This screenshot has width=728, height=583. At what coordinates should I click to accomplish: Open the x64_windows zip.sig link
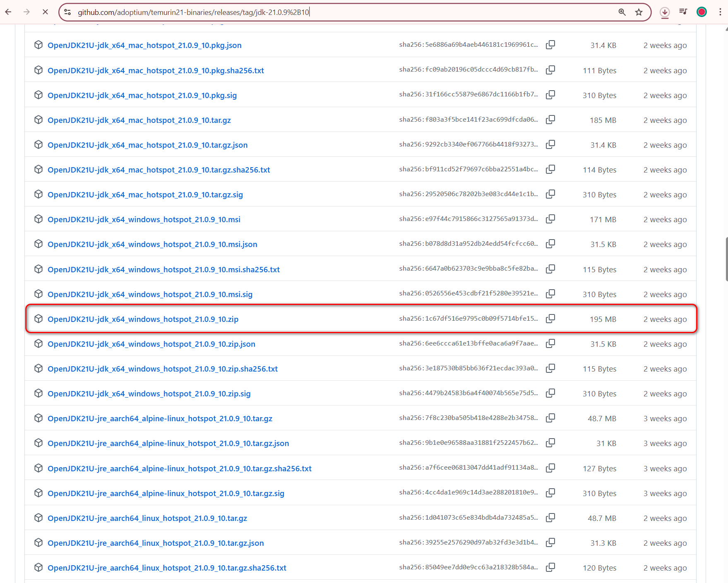[x=149, y=394]
